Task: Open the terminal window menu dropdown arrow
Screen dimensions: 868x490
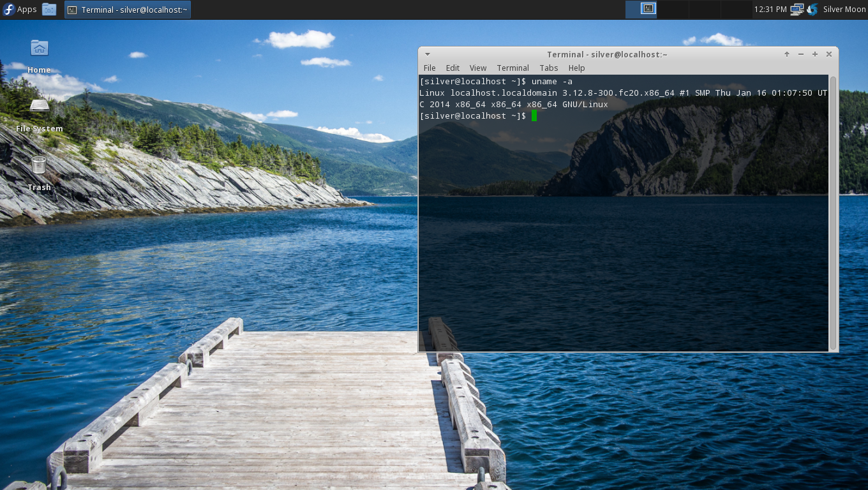Action: tap(427, 54)
